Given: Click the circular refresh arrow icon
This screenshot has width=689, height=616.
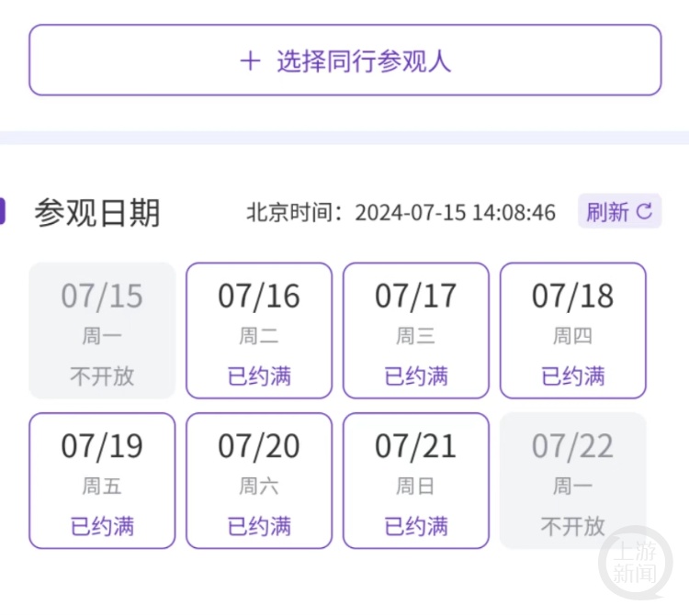Looking at the screenshot, I should (644, 212).
